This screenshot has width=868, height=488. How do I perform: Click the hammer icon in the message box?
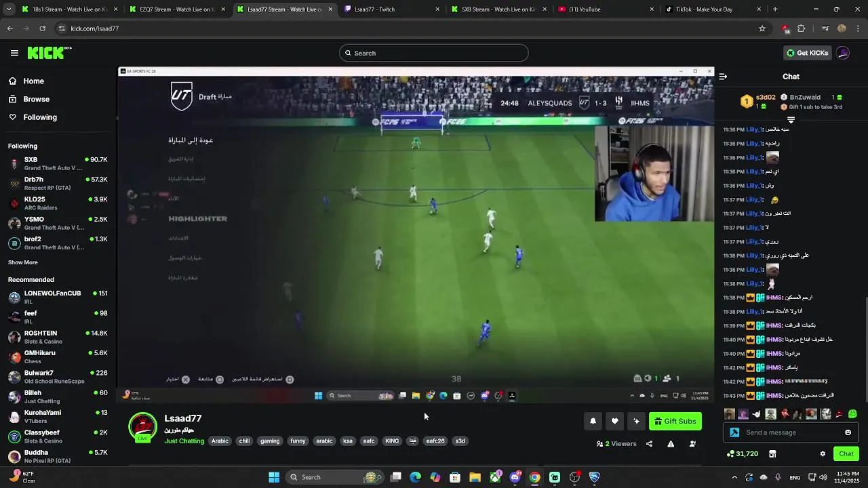tap(734, 432)
